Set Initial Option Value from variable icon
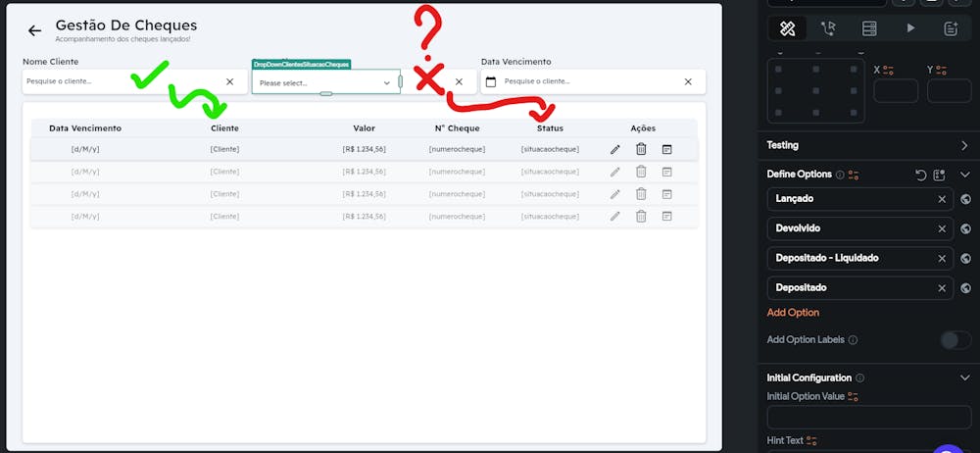Screen dimensions: 980x453 [854, 397]
